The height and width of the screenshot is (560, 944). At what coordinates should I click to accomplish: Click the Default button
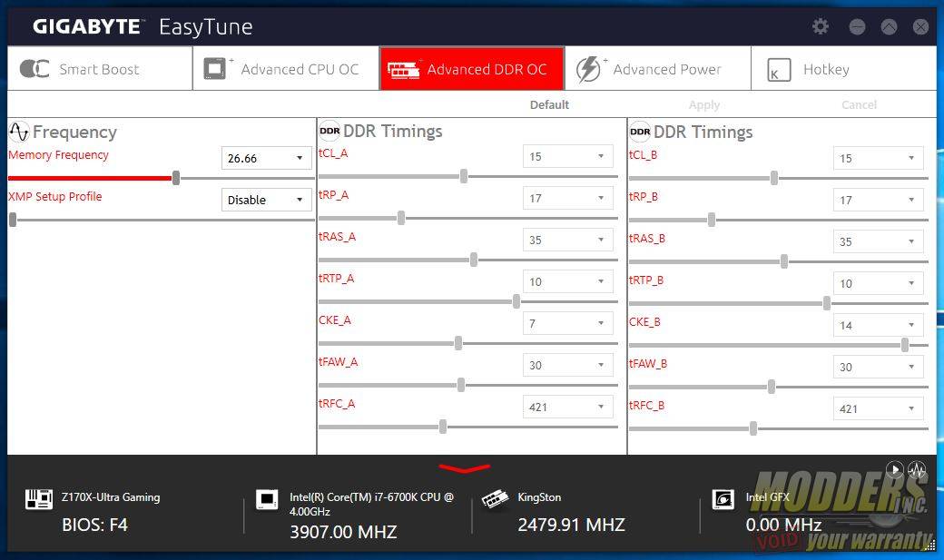549,104
